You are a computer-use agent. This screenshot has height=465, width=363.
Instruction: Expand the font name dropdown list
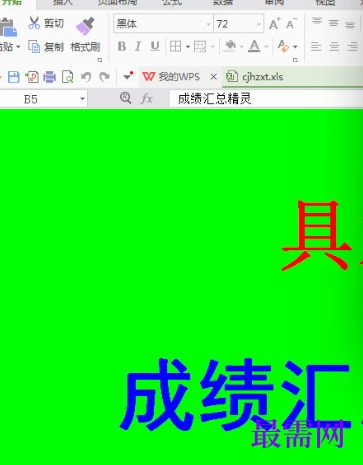209,24
